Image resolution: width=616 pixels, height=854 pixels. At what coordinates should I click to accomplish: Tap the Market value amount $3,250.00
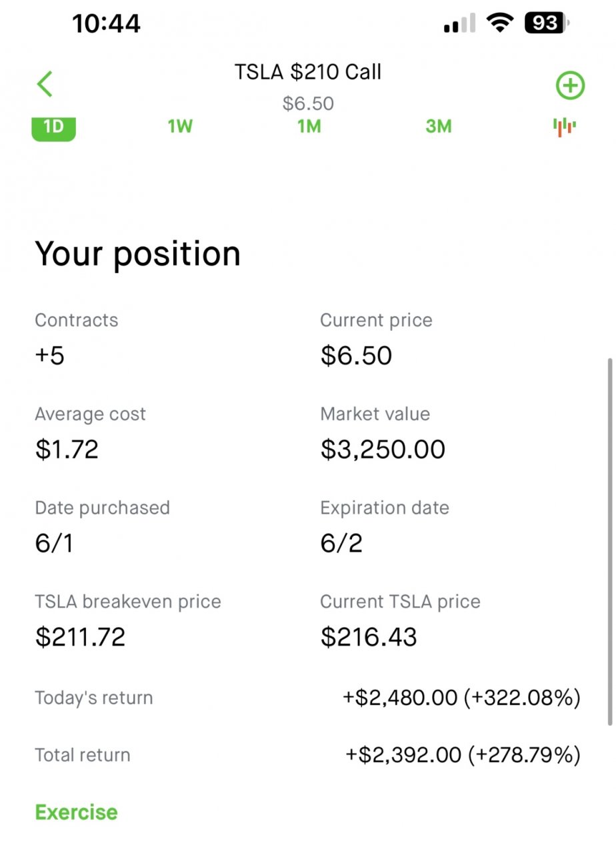(x=383, y=449)
